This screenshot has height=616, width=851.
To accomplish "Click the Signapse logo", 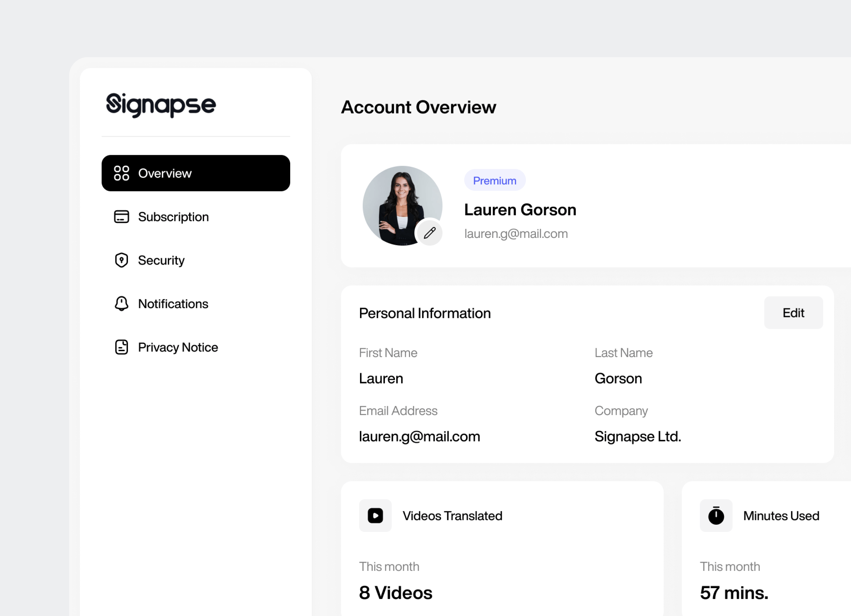I will (161, 105).
